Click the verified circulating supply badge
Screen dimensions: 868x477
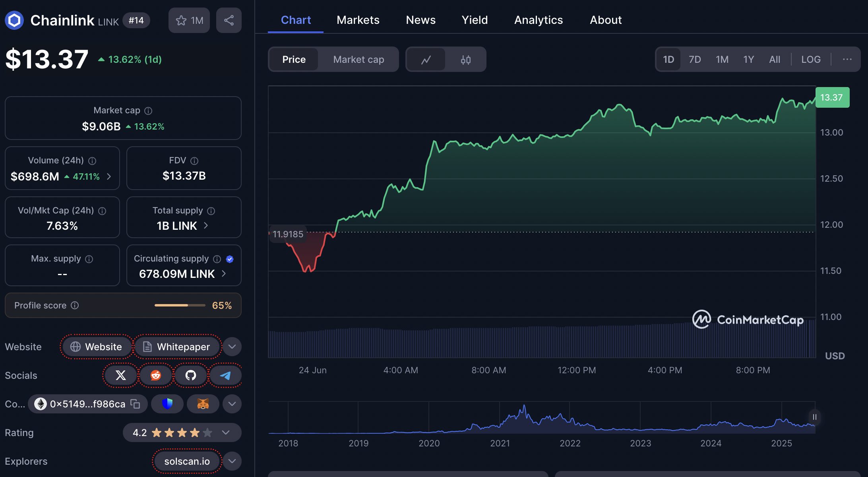230,259
